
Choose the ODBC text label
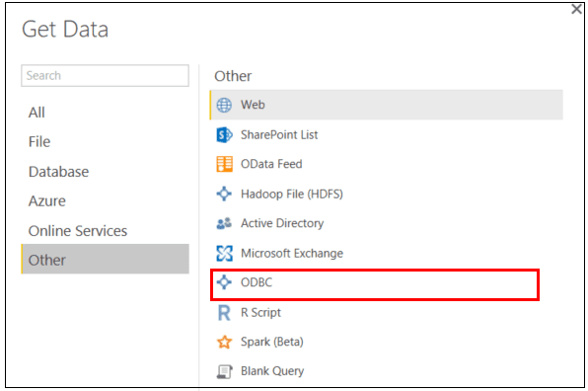coord(257,282)
